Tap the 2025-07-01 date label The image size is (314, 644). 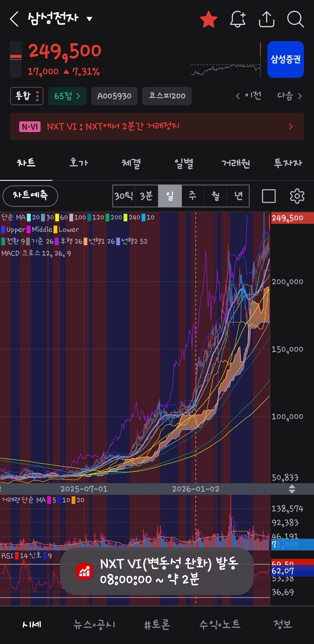(x=84, y=489)
